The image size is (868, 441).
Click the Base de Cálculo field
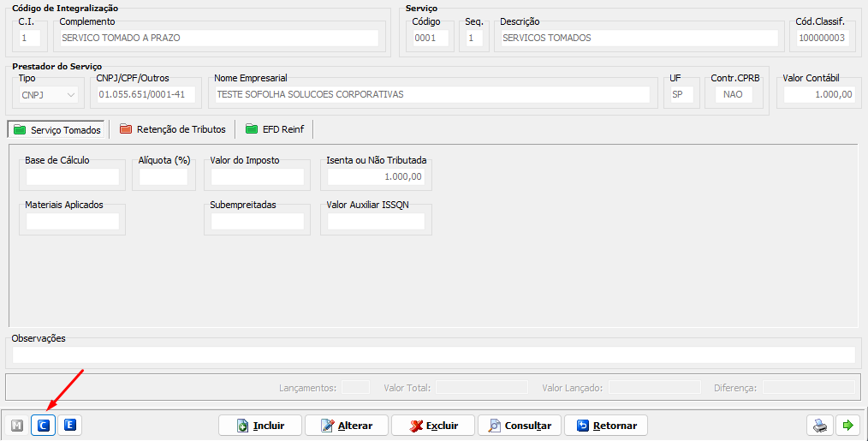(x=73, y=177)
